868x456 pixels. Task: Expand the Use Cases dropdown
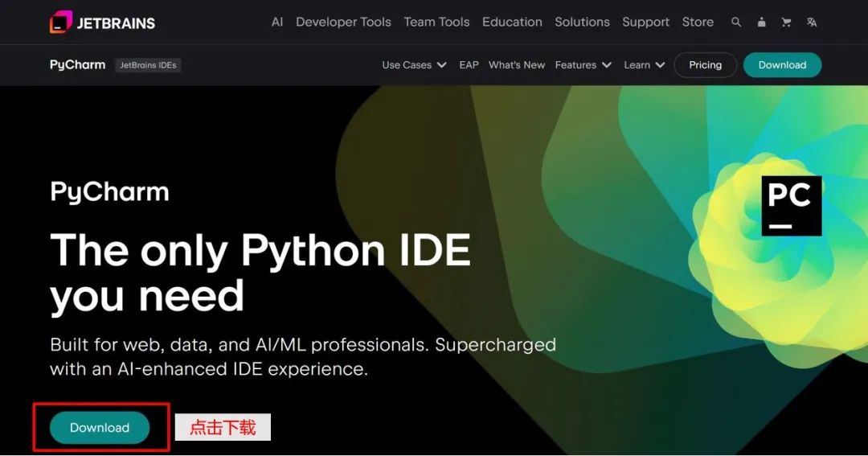tap(414, 65)
